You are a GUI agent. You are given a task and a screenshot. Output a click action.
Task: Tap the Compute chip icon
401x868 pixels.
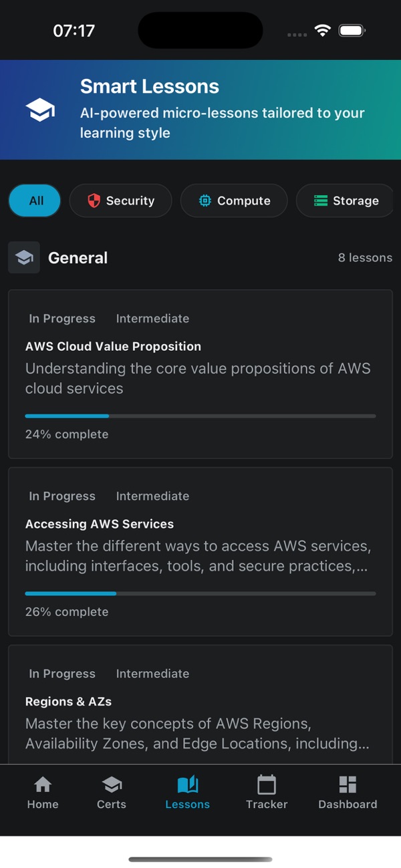pos(205,200)
